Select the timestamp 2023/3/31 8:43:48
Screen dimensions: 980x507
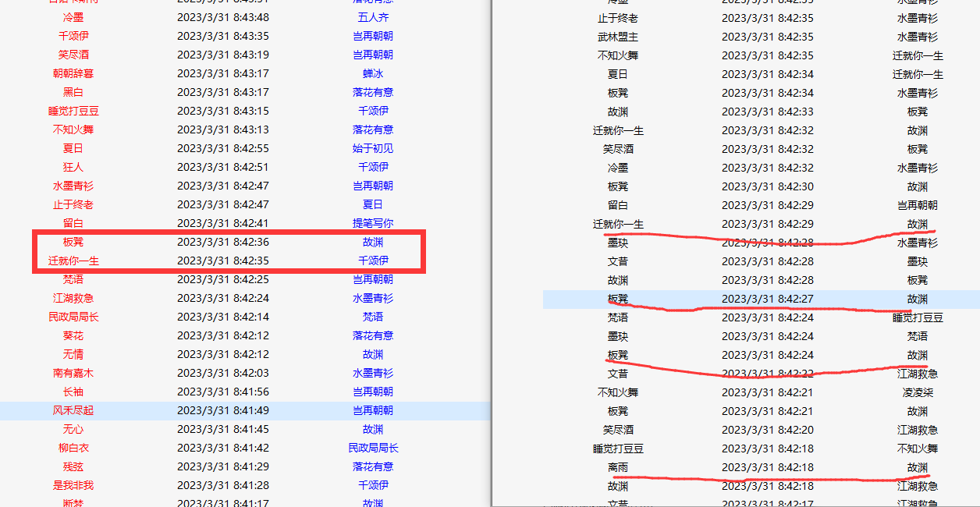click(x=223, y=17)
